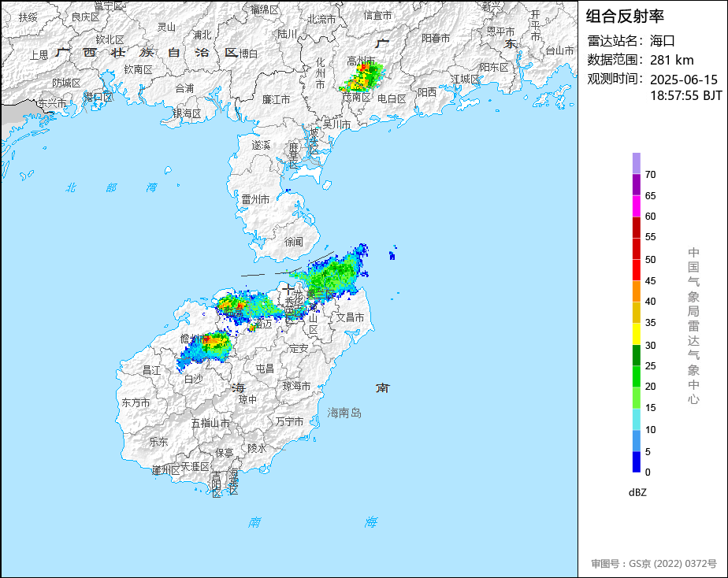Click legend value 20

pyautogui.click(x=651, y=387)
